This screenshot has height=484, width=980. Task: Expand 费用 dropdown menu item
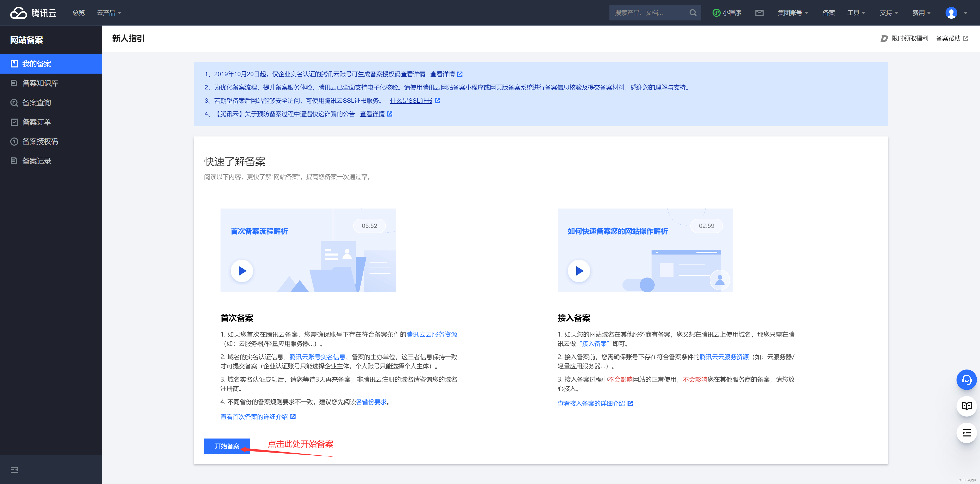pos(919,13)
